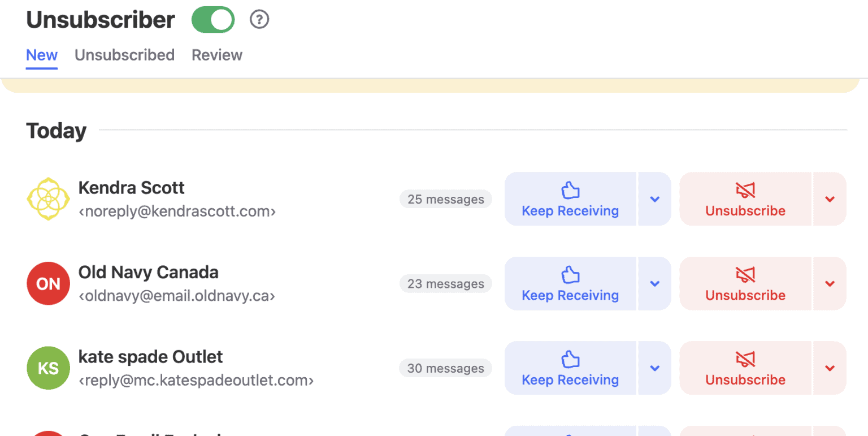Open Unsubscribe dropdown for kate spade Outlet
This screenshot has height=436, width=868.
[830, 368]
